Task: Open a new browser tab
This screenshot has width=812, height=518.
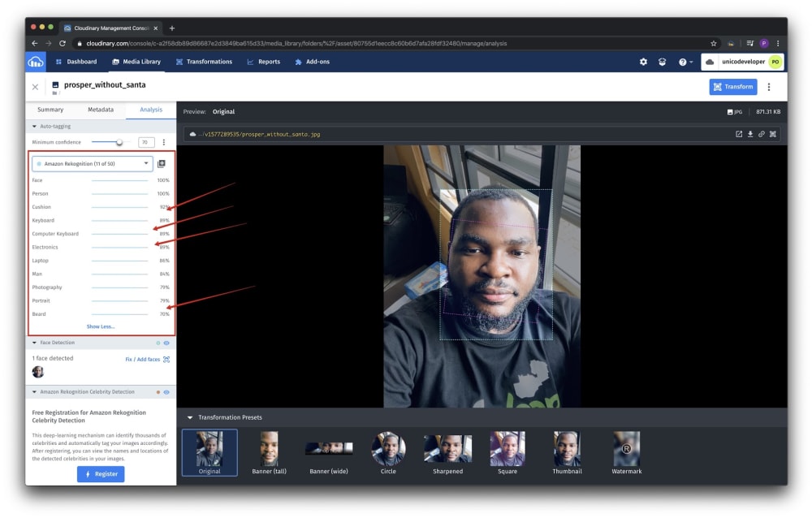Action: click(172, 28)
